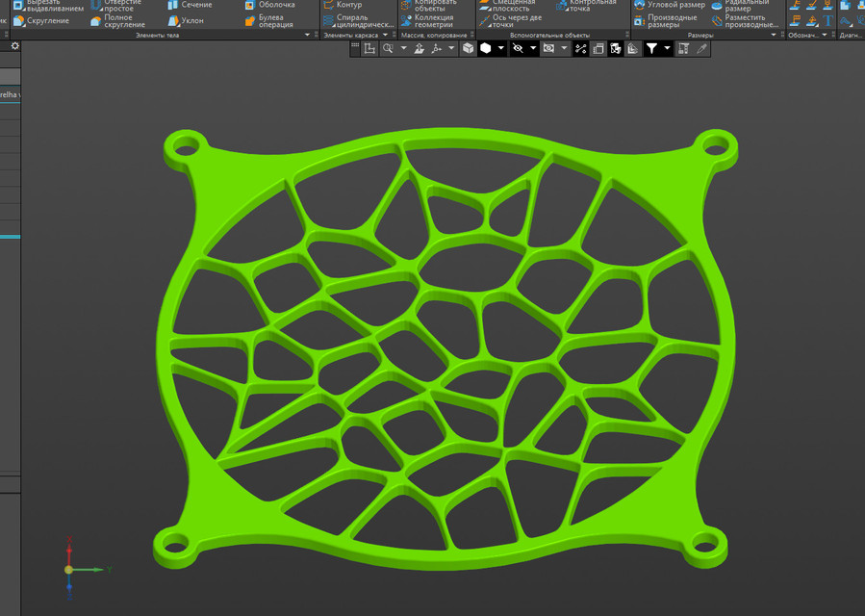Image resolution: width=865 pixels, height=616 pixels.
Task: Expand the Элементы тела panel dropdown
Action: pyautogui.click(x=305, y=36)
